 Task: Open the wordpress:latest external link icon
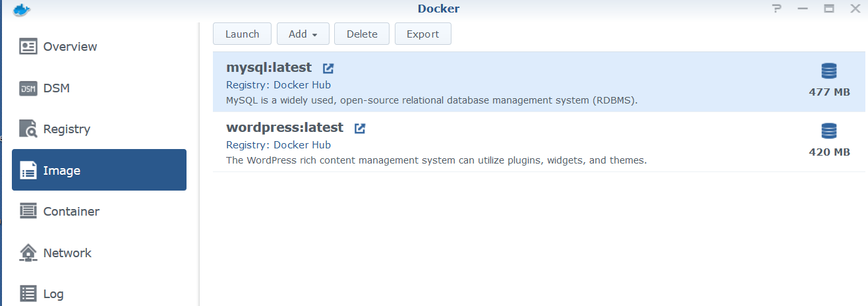(x=360, y=128)
